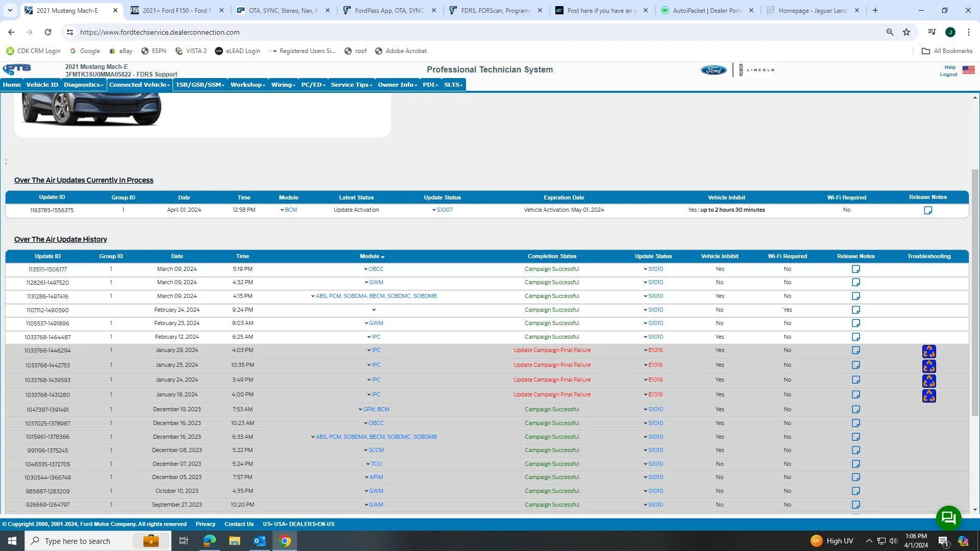This screenshot has width=980, height=551.
Task: Expand the Wiring menu
Action: coord(283,85)
